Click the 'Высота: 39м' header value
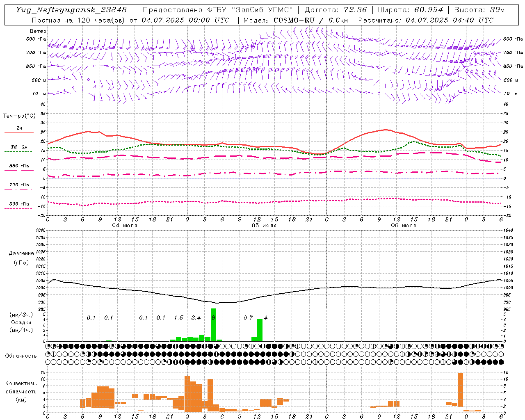The image size is (525, 420). (x=479, y=10)
